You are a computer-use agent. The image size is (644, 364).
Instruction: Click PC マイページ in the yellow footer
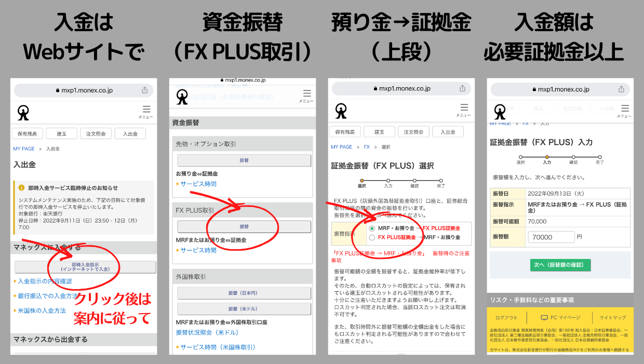coord(566,317)
